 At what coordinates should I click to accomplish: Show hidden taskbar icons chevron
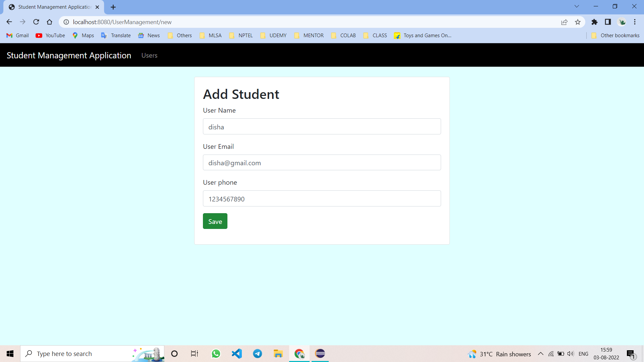coord(540,353)
